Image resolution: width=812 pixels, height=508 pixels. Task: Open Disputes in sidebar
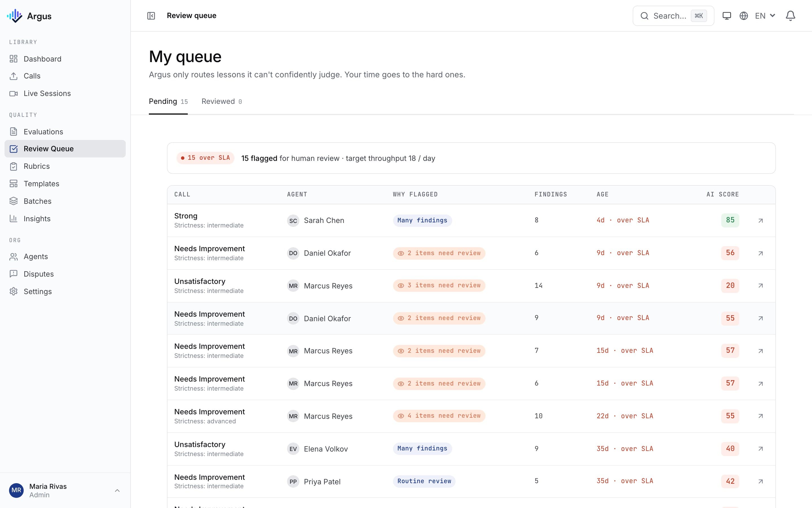(x=65, y=274)
